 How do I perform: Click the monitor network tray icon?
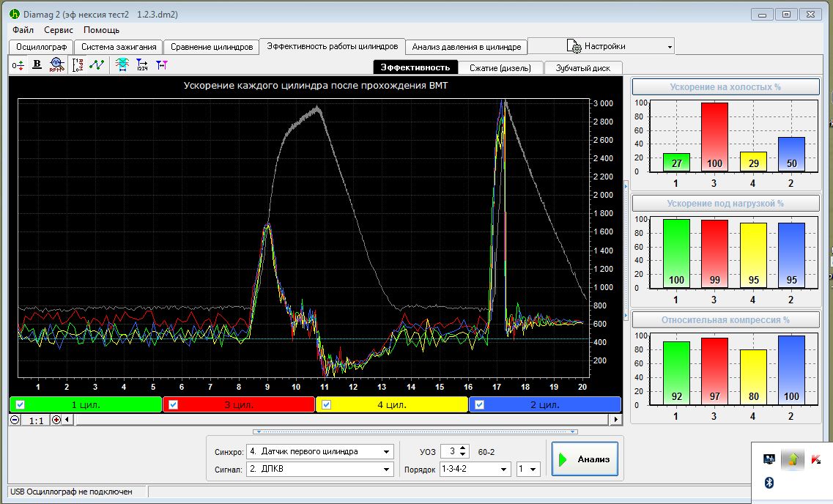coord(769,459)
